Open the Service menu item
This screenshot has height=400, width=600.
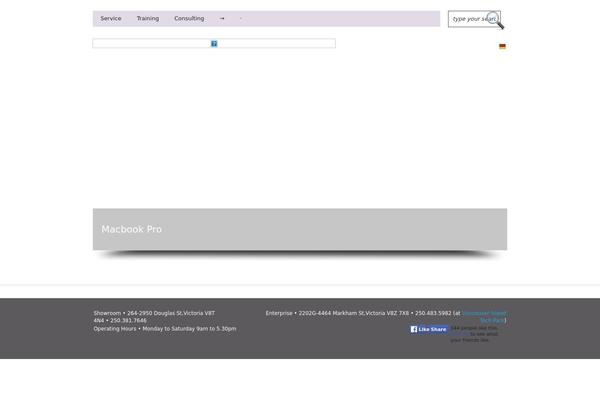[111, 18]
